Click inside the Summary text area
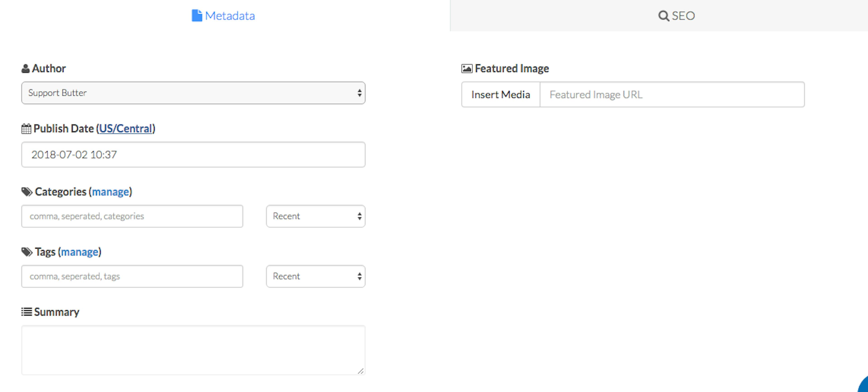Viewport: 868px width, 392px height. [x=193, y=350]
